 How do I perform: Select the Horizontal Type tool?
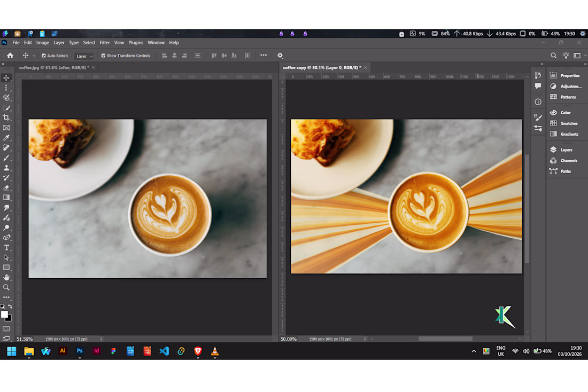click(x=6, y=248)
